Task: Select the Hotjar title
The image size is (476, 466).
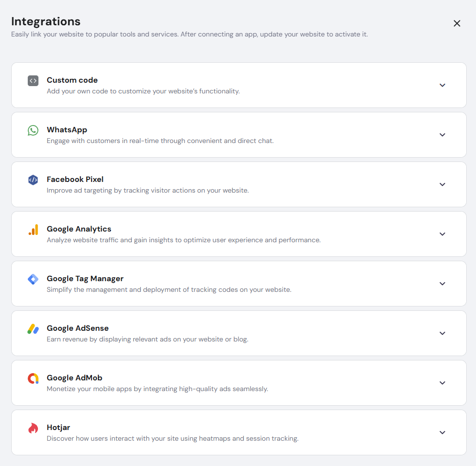Action: [x=58, y=428]
